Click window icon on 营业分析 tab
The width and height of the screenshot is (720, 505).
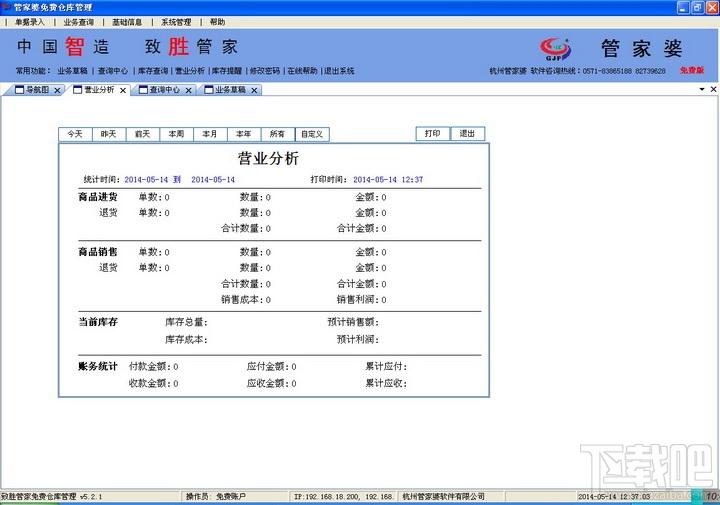coord(78,90)
